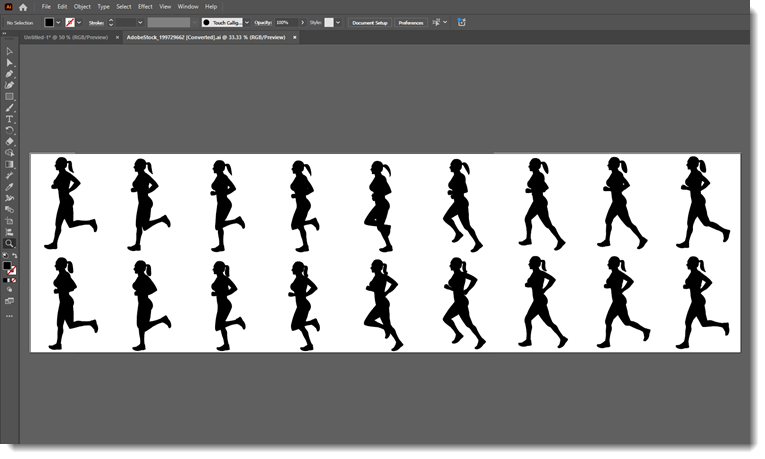The image size is (765, 459).
Task: Select the Selection tool arrow
Action: (9, 51)
